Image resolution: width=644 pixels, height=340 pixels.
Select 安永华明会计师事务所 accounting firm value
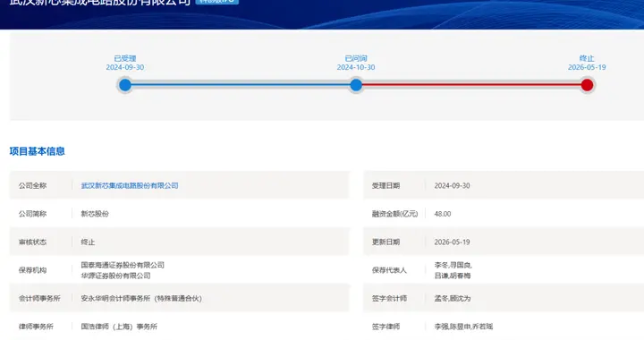(x=141, y=299)
